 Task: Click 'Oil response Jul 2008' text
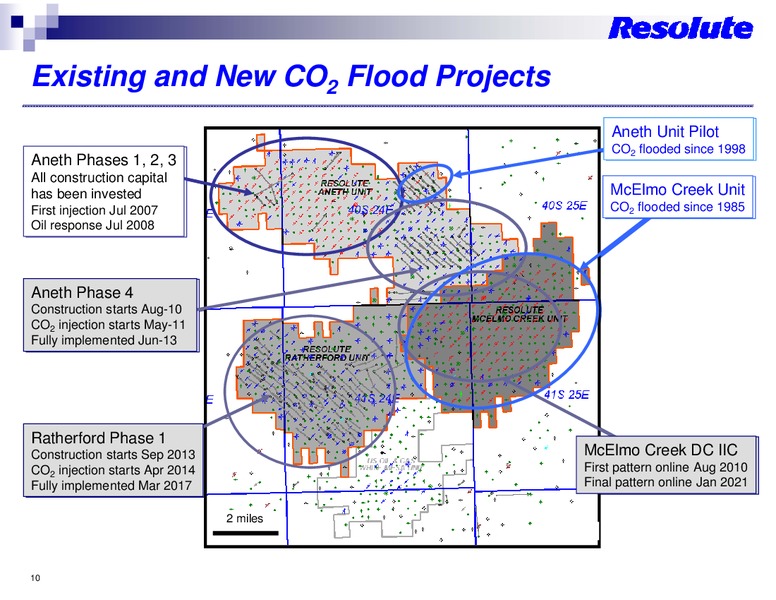pos(93,225)
